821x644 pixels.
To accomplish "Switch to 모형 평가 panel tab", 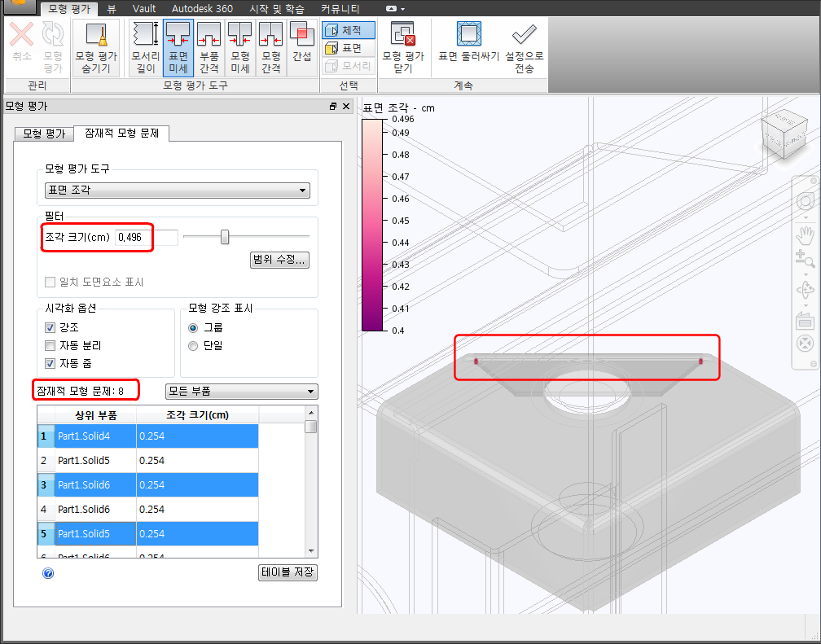I will [x=44, y=134].
